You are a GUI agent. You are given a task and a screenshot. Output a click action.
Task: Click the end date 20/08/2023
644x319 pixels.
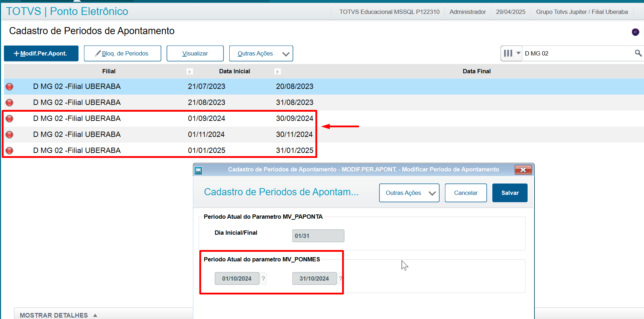tap(295, 86)
